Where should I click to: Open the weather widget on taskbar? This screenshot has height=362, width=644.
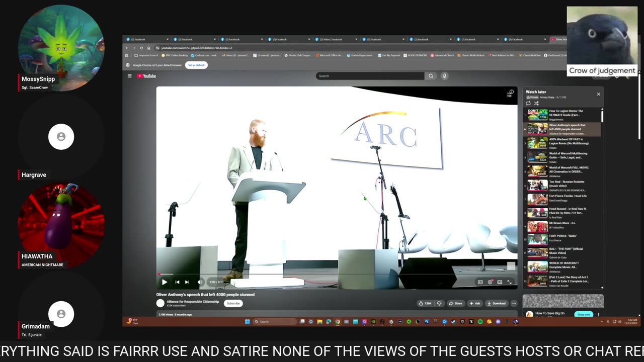[133, 322]
